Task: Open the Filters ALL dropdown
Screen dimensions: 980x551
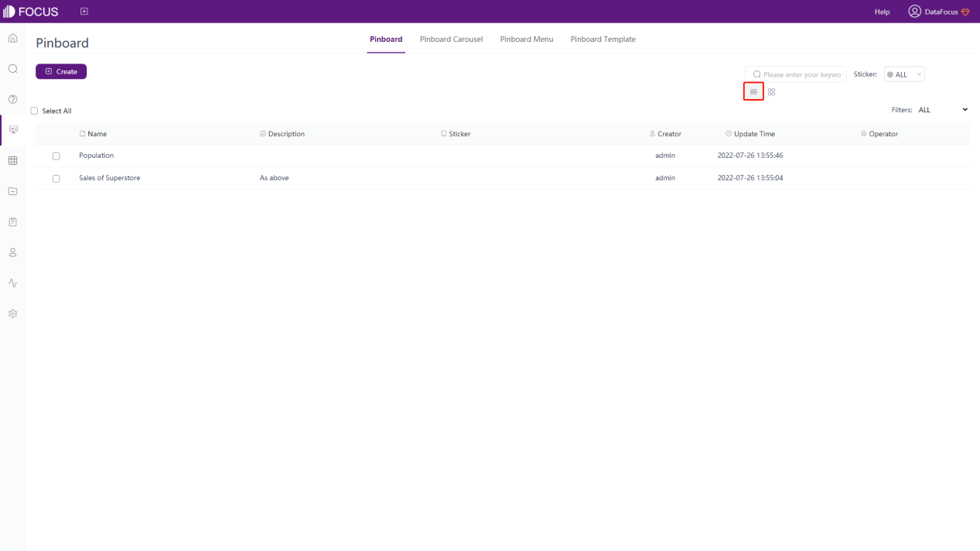Action: tap(943, 110)
